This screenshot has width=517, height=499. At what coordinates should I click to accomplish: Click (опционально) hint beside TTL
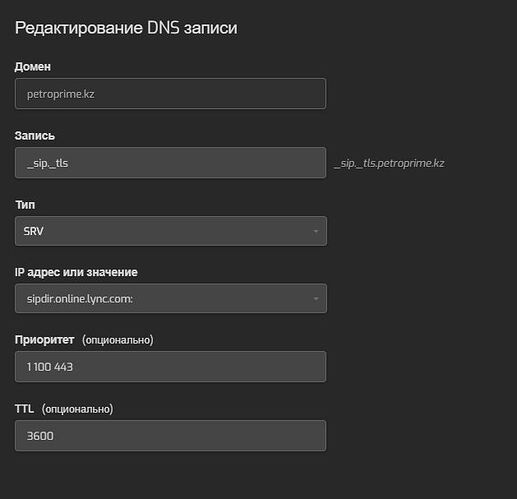pos(77,409)
